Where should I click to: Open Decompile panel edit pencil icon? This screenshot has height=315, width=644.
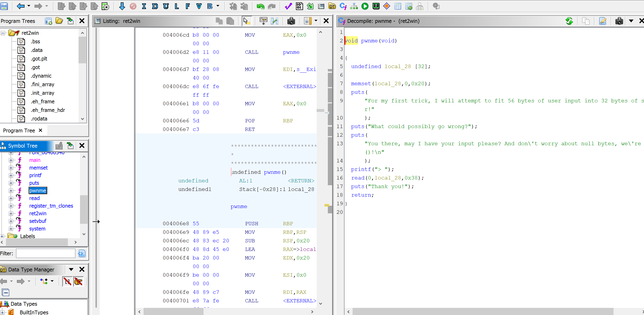(x=603, y=21)
